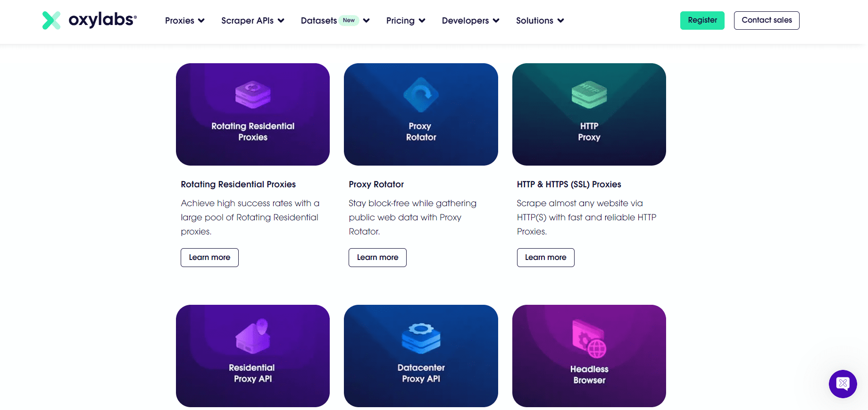Open the chat widget bubble
This screenshot has height=410, width=868.
[843, 384]
